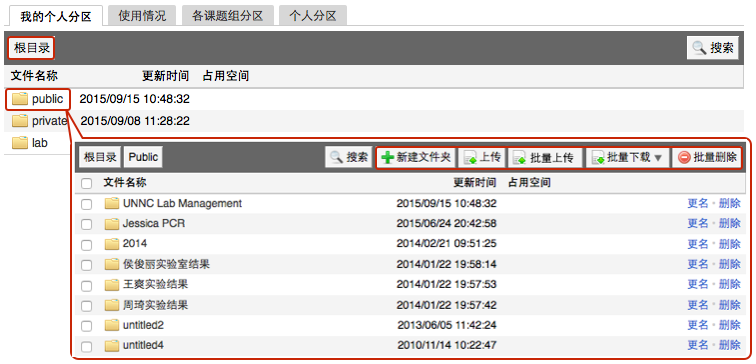Click the UNNC Lab Management folder icon
This screenshot has width=756, height=364.
pos(112,203)
